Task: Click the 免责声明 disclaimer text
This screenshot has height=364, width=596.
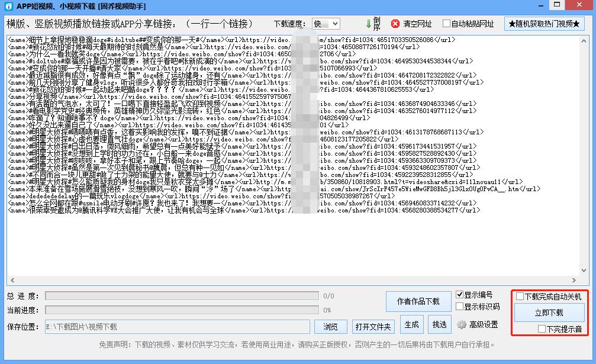Action: tap(298, 344)
